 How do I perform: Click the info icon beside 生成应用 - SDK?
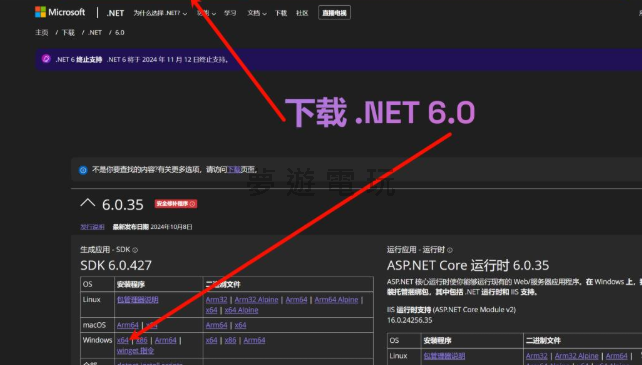point(135,250)
